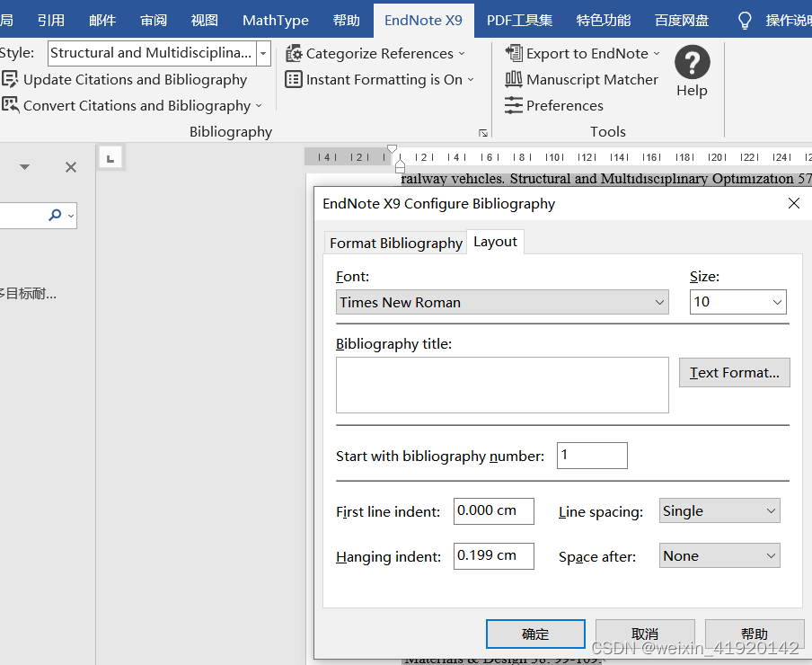Screen dimensions: 812x665
Task: Click the First line indent field
Action: 493,511
